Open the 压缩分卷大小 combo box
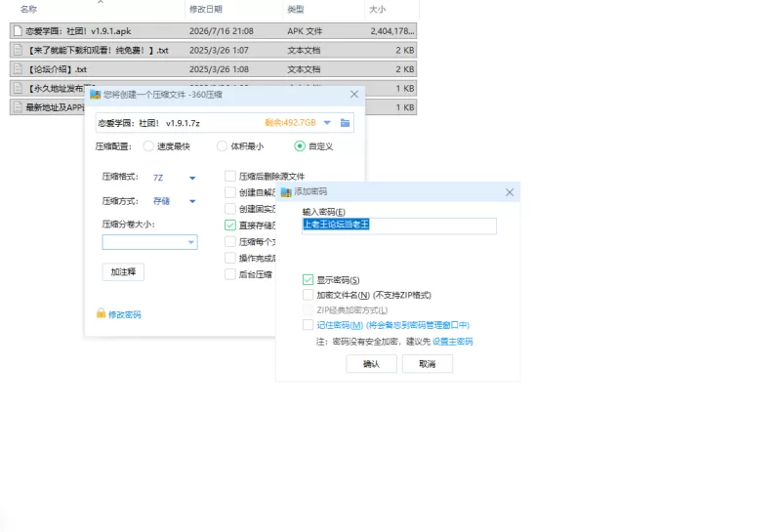 pyautogui.click(x=150, y=242)
